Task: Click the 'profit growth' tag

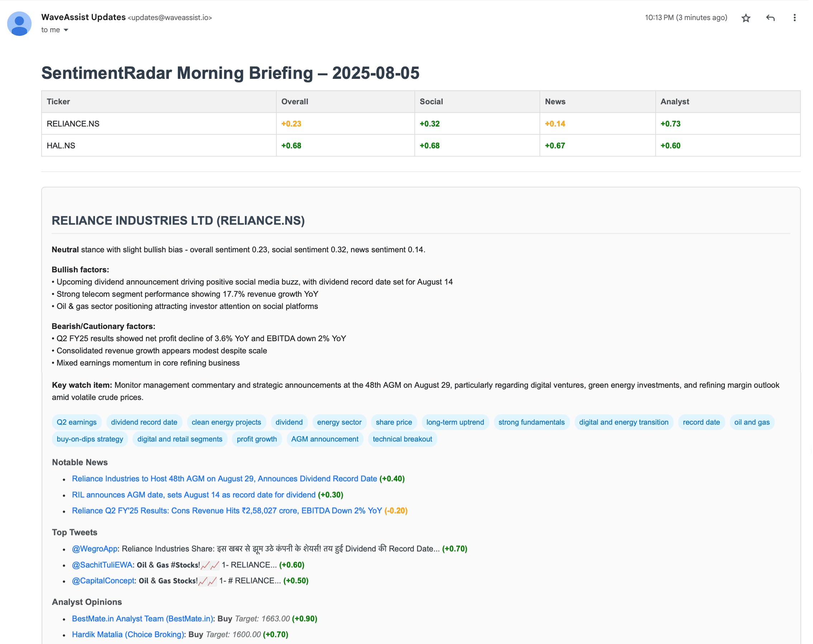Action: (257, 439)
